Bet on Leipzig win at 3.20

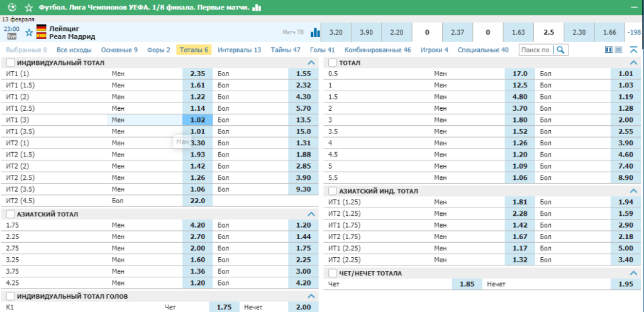pos(336,33)
